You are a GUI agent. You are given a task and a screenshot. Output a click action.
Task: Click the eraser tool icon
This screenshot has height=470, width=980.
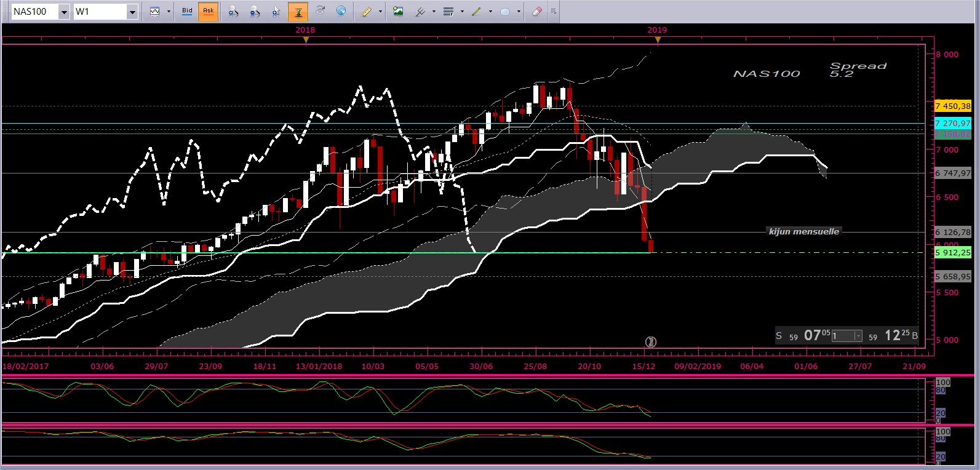(536, 12)
